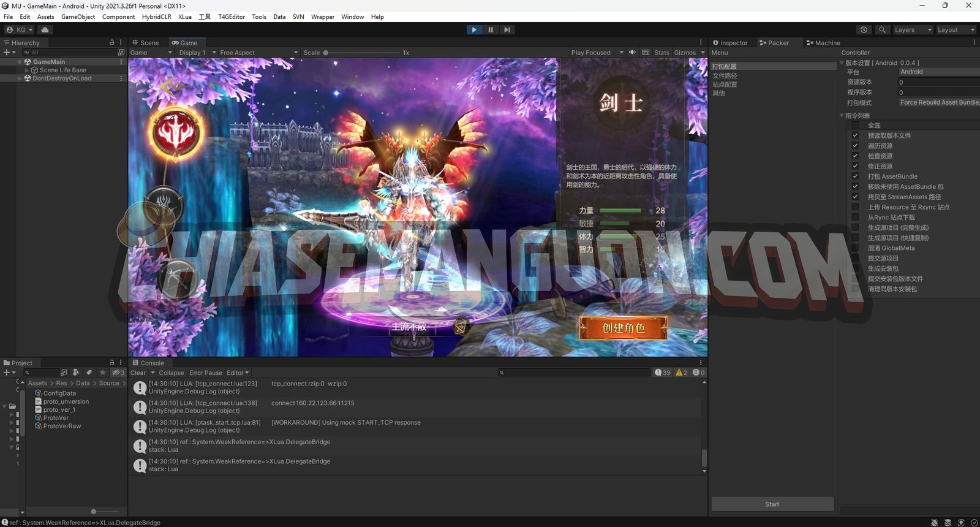The height and width of the screenshot is (527, 980).
Task: Click the Pause button in the toolbar
Action: click(x=490, y=29)
